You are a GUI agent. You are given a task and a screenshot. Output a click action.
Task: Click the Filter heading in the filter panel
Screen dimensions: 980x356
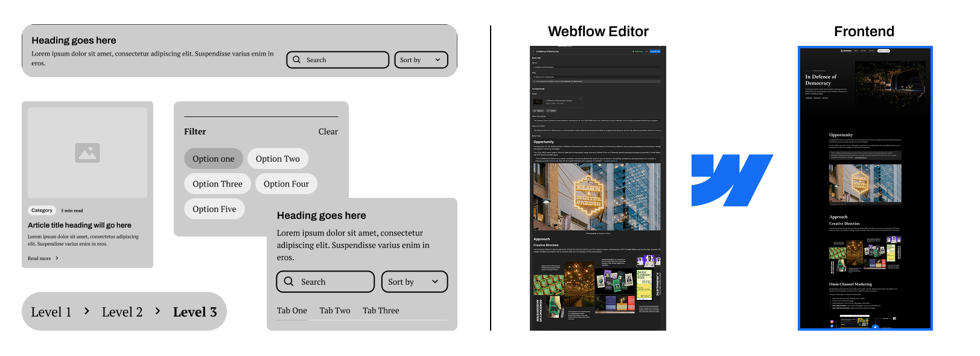tap(195, 132)
